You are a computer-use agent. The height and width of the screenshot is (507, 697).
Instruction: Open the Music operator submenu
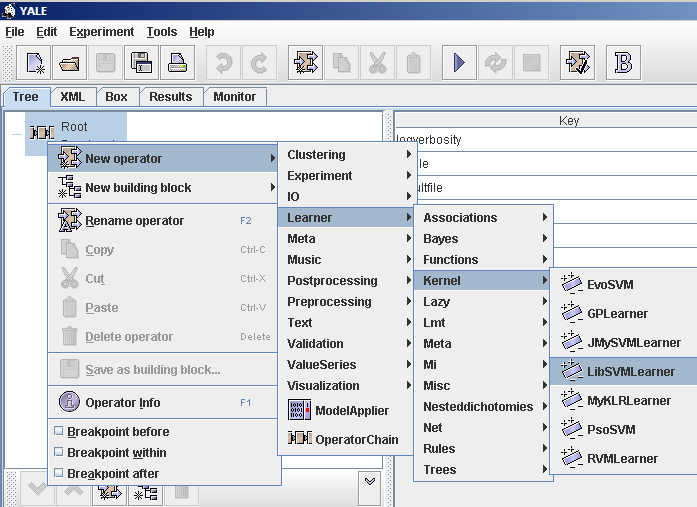click(x=346, y=259)
